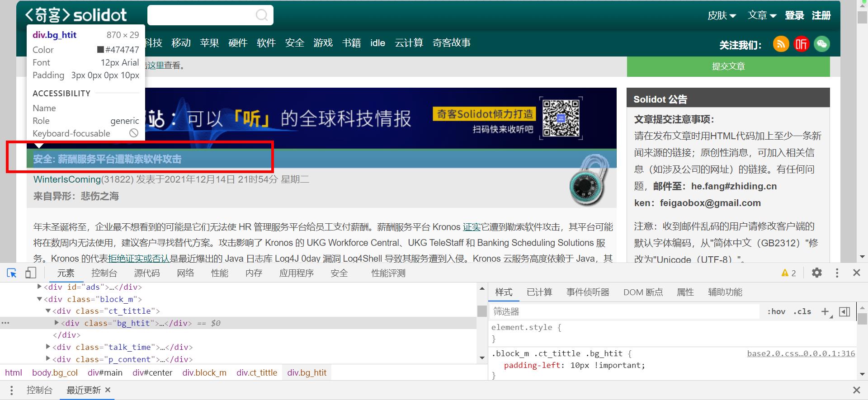Screen dimensions: 868x400
Task: Click the solidot site logo
Action: pyautogui.click(x=76, y=15)
